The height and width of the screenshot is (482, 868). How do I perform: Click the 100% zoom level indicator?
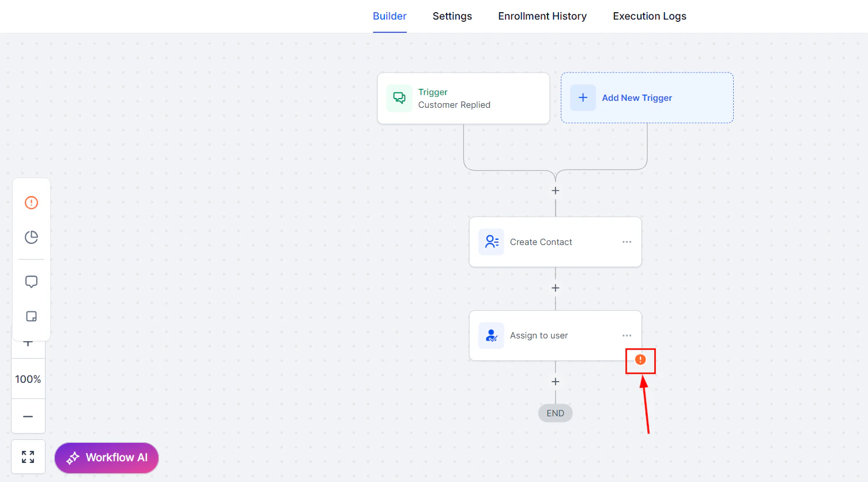28,379
